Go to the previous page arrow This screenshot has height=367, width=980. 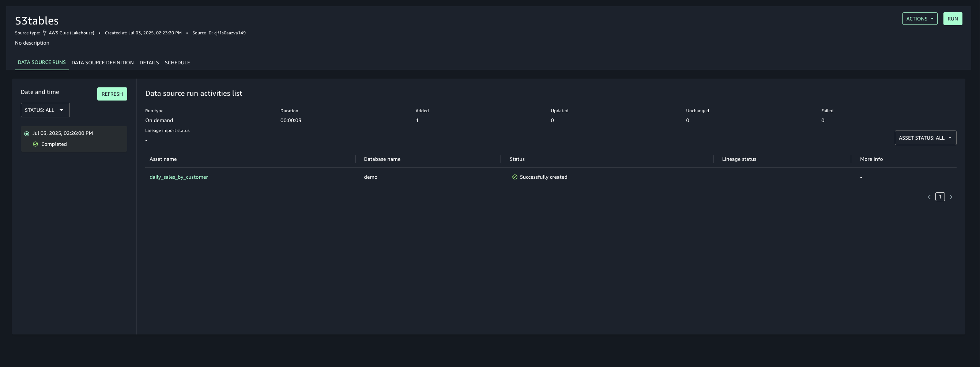pos(929,197)
